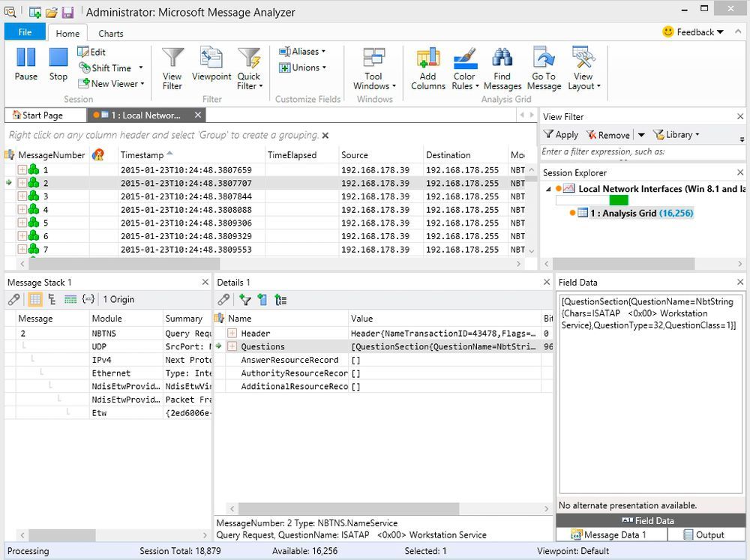Click the link/pin icon in Details panel
750x560 pixels.
click(223, 298)
